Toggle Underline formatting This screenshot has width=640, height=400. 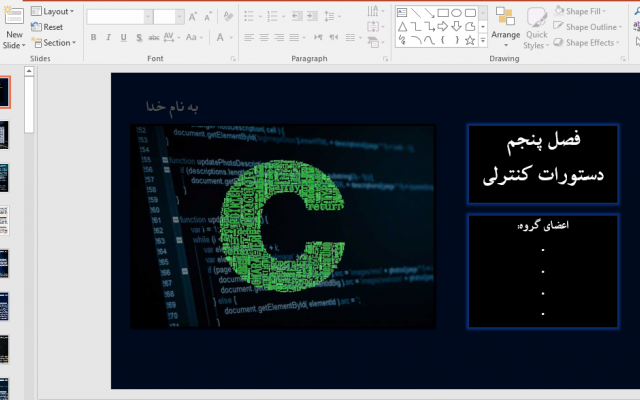(x=123, y=38)
